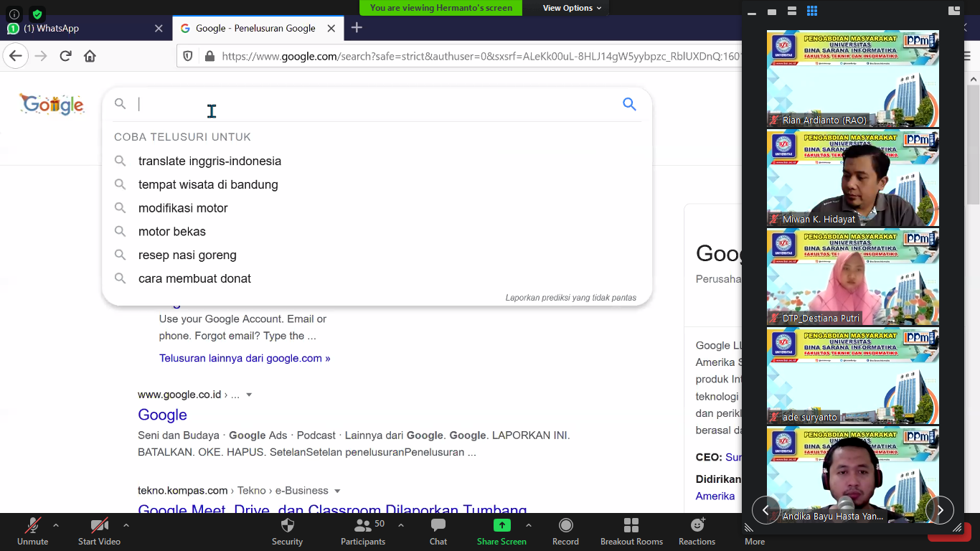980x551 pixels.
Task: Click the green Share Screen button
Action: [501, 532]
